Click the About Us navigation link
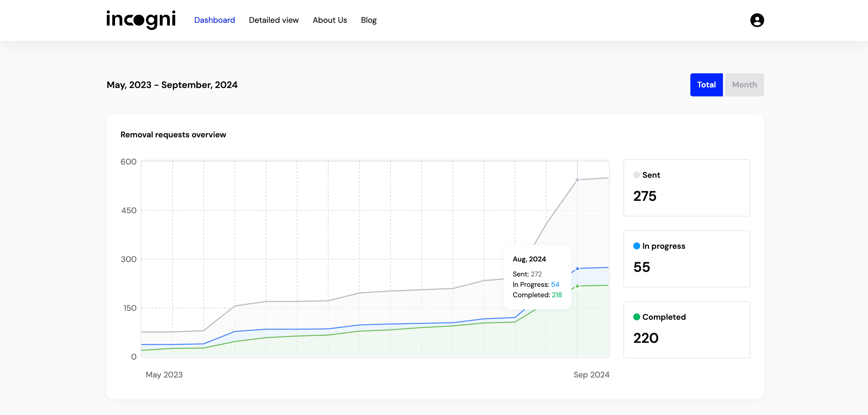Screen dimensions: 868x415 coord(330,20)
